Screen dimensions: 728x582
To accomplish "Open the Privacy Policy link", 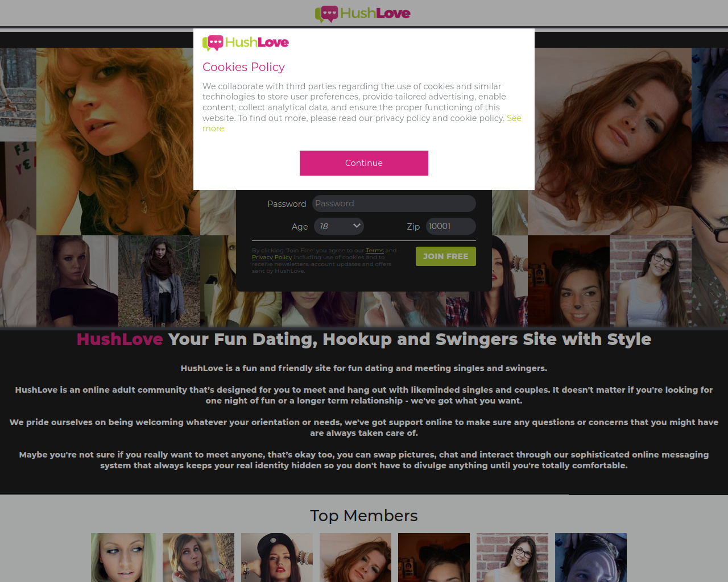I will pyautogui.click(x=272, y=257).
